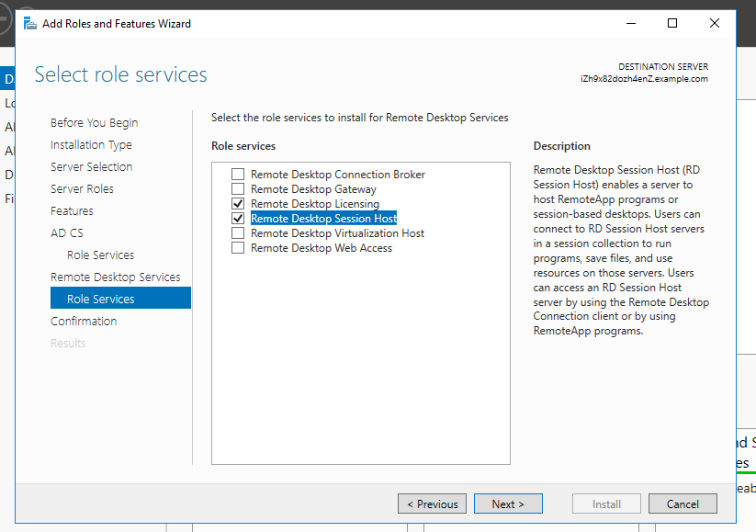The image size is (756, 532).
Task: Open Server Roles step
Action: 82,189
